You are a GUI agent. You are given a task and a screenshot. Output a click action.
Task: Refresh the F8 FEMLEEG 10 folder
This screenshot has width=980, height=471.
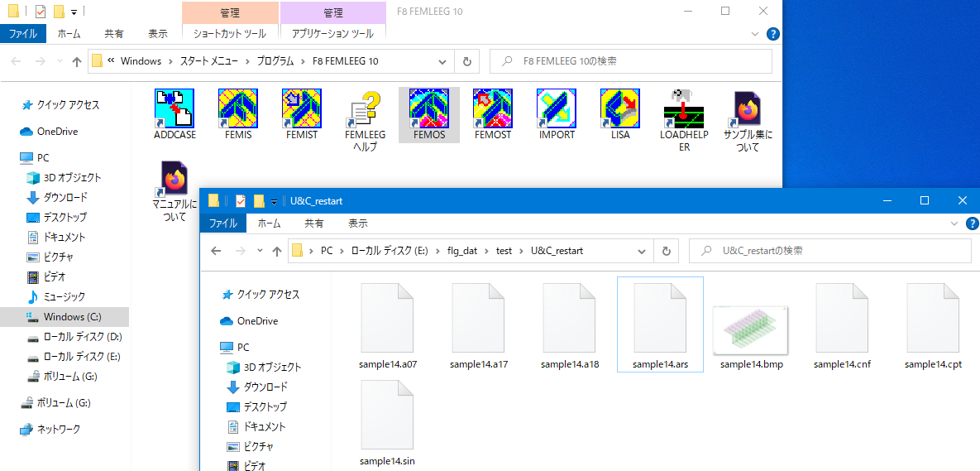click(x=466, y=61)
